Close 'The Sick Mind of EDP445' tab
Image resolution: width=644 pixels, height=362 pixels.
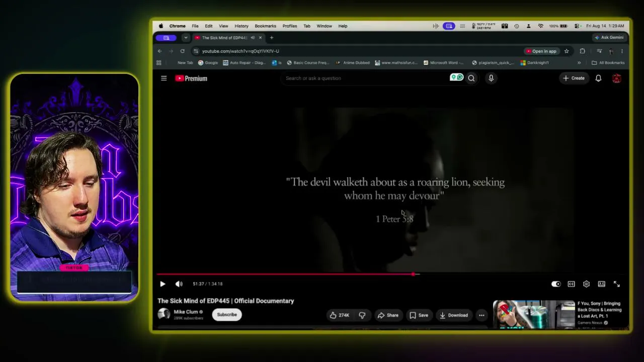point(260,38)
